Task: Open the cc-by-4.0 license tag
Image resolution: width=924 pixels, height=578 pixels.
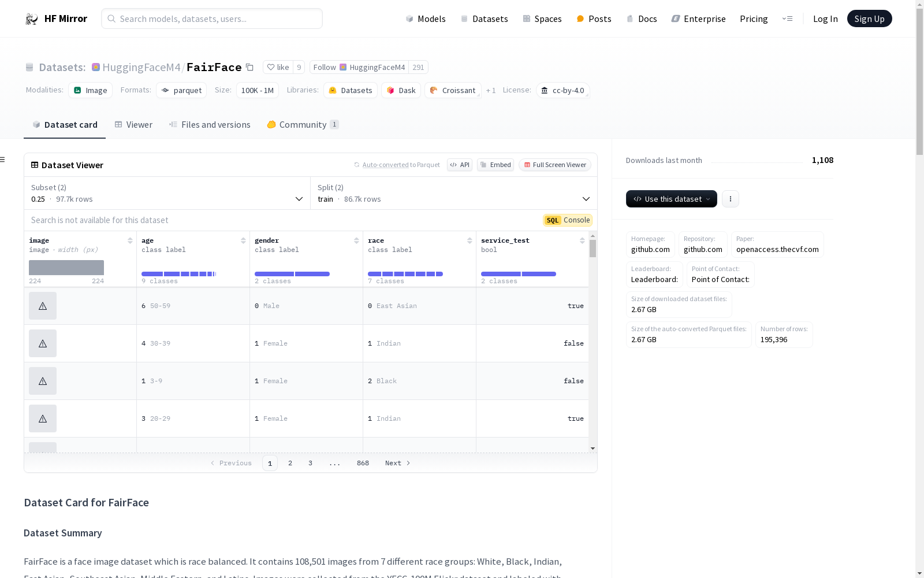Action: coord(563,90)
